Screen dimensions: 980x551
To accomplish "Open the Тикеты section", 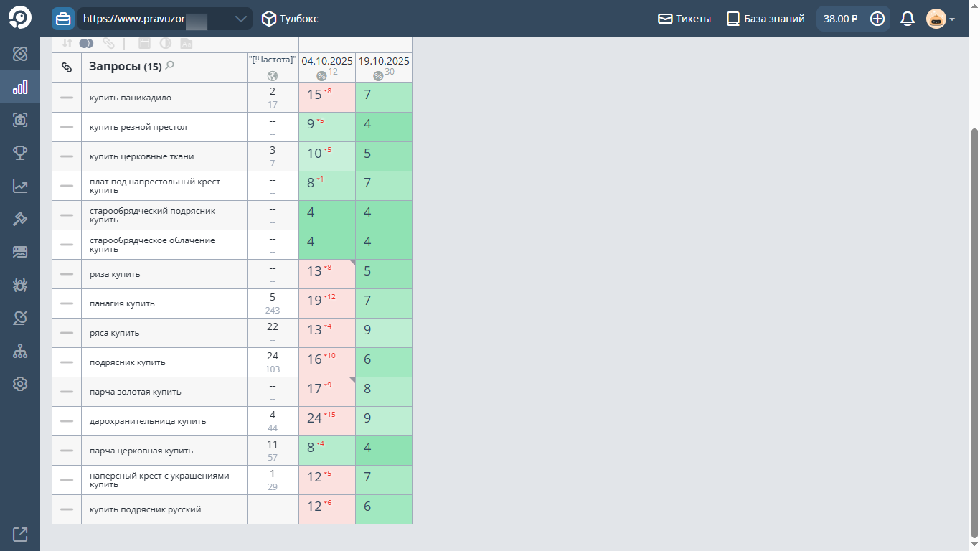I will pyautogui.click(x=684, y=19).
